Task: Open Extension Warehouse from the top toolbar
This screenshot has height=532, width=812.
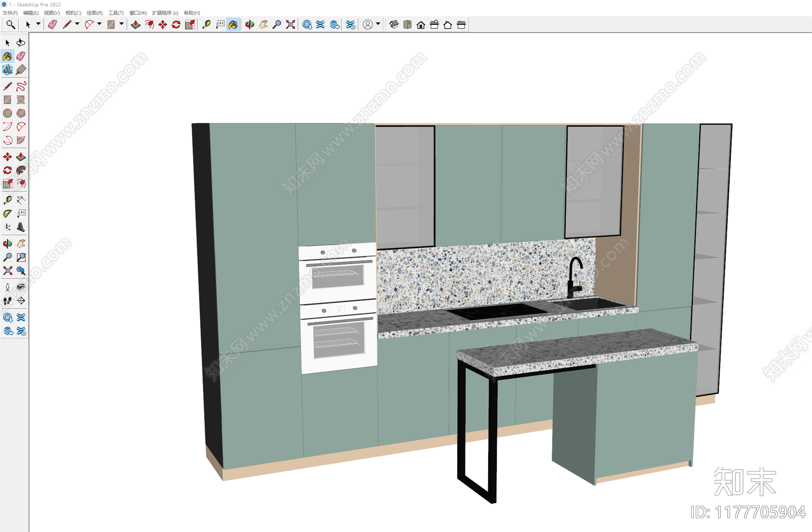Action: tap(320, 24)
